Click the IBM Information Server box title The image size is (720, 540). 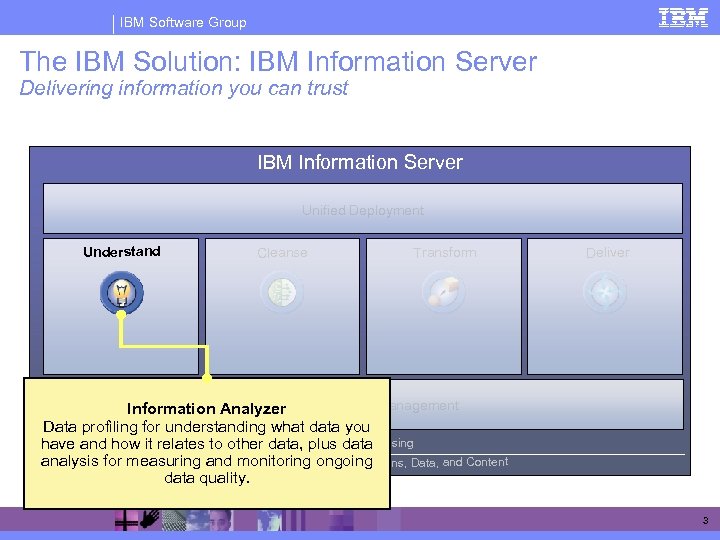360,162
